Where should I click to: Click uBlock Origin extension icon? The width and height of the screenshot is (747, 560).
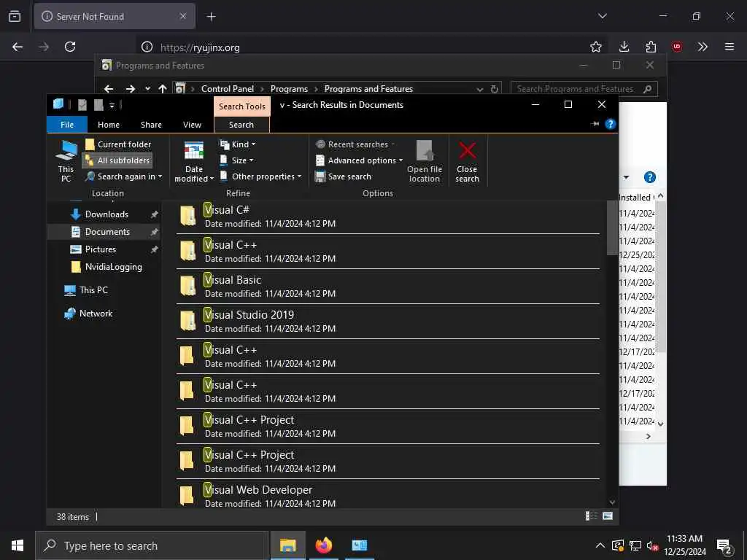coord(677,47)
